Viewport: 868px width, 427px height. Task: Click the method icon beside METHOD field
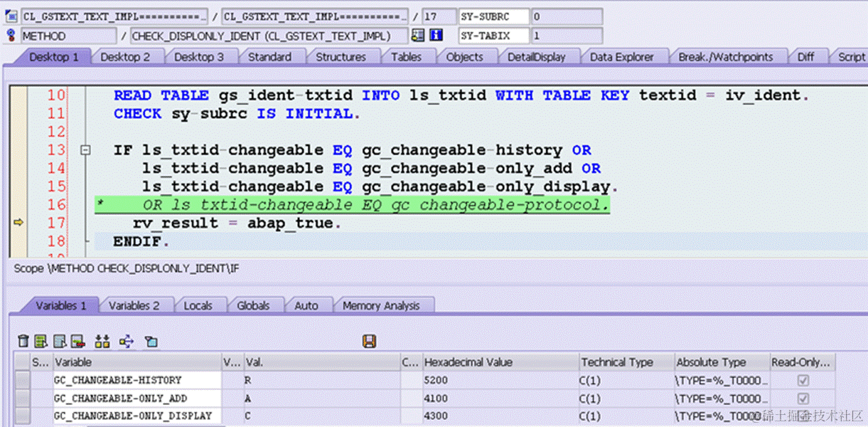(x=10, y=36)
